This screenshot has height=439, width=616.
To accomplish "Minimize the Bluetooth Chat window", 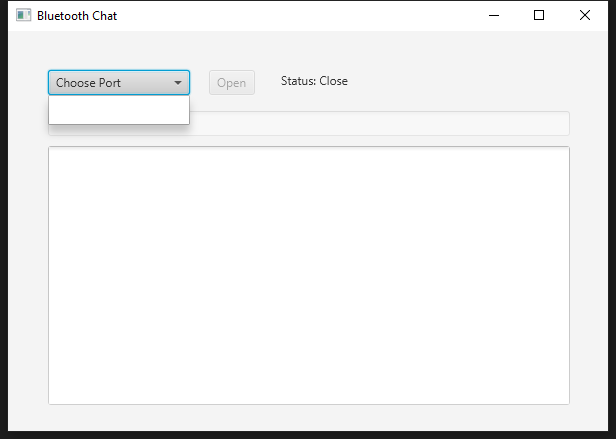I will coord(493,15).
